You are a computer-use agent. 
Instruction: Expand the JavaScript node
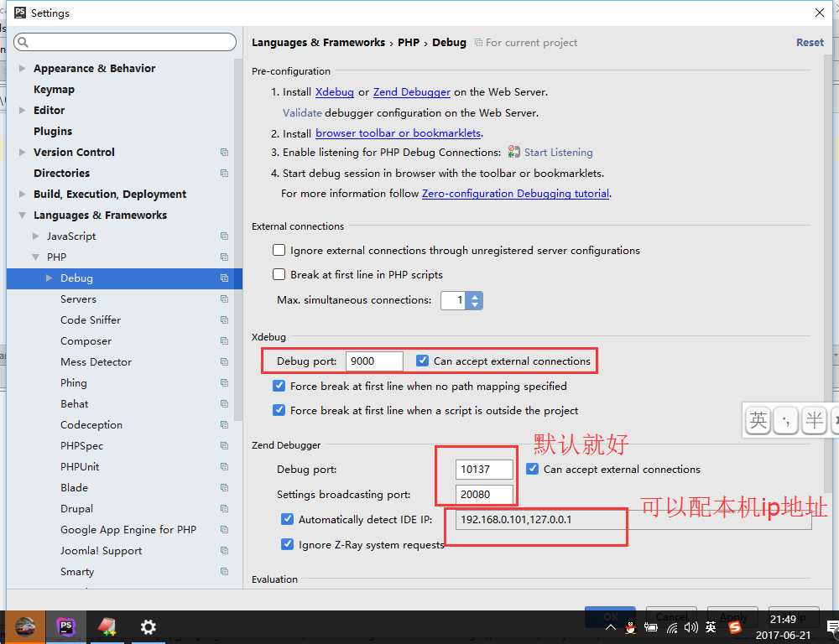coord(36,236)
